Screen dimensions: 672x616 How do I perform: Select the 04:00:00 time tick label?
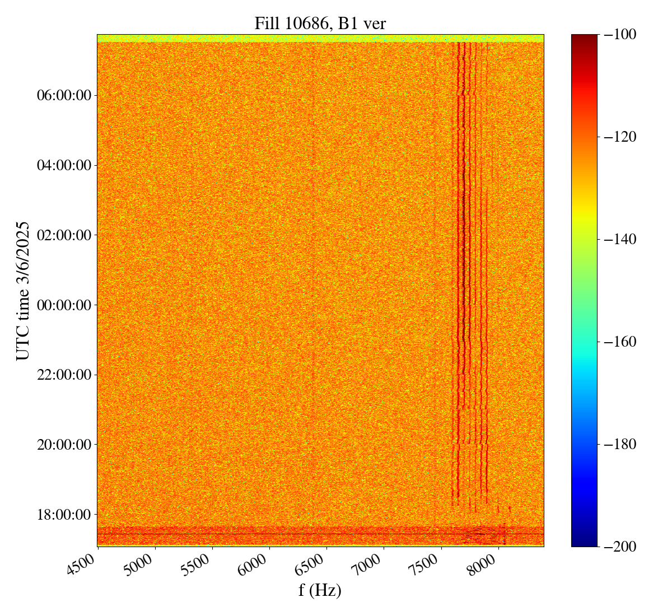click(64, 165)
